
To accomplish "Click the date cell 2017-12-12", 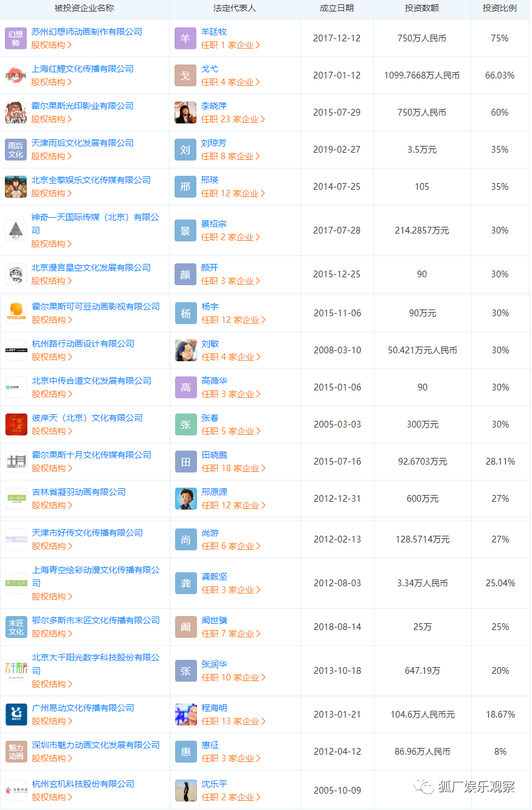I will (x=337, y=38).
